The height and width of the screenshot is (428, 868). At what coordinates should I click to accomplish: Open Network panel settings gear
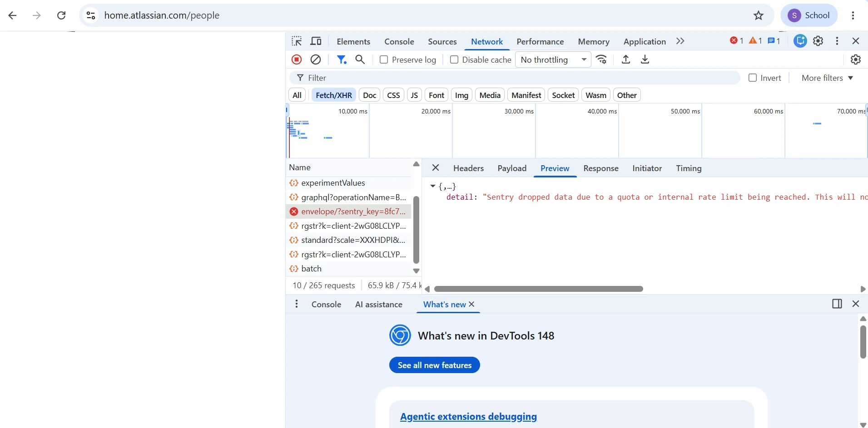coord(856,59)
